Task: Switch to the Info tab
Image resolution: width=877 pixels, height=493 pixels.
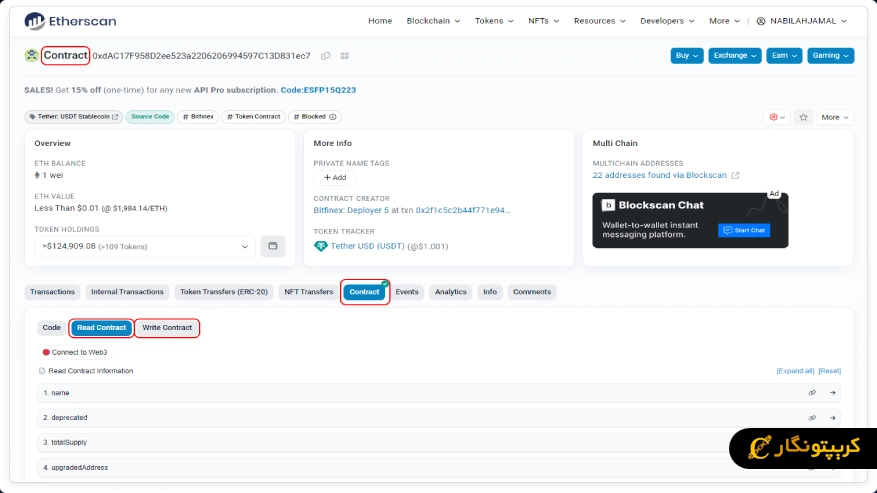Action: coord(490,292)
